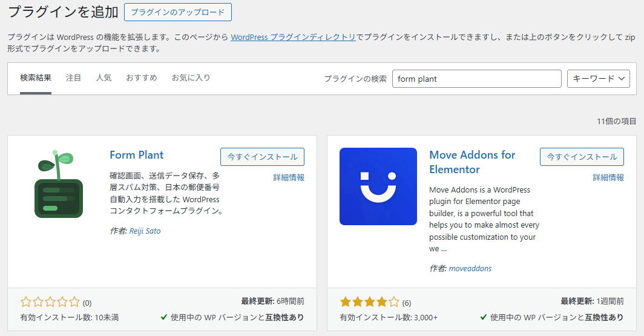Open the WordPress プラグインディレクトリ link
The image size is (644, 336).
point(293,37)
